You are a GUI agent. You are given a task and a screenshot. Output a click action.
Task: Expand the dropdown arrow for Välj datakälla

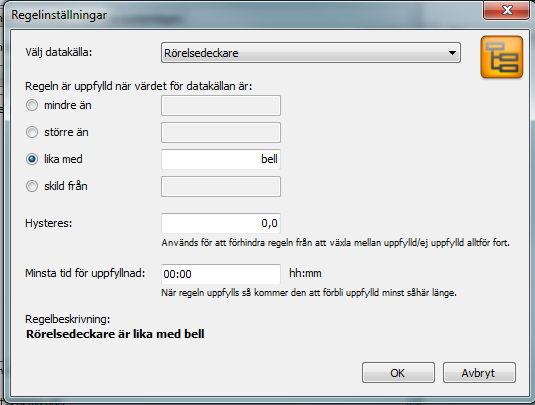click(452, 53)
